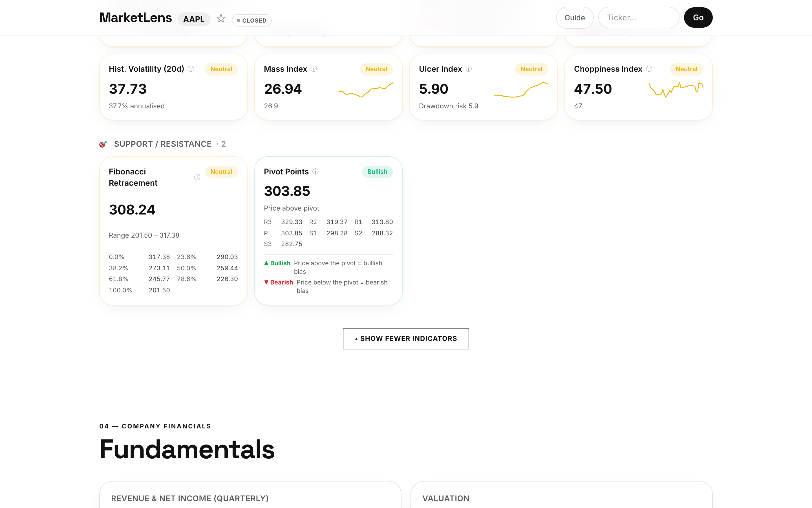The width and height of the screenshot is (812, 508).
Task: Click the Choppiness Index sparkline chart
Action: (x=676, y=89)
